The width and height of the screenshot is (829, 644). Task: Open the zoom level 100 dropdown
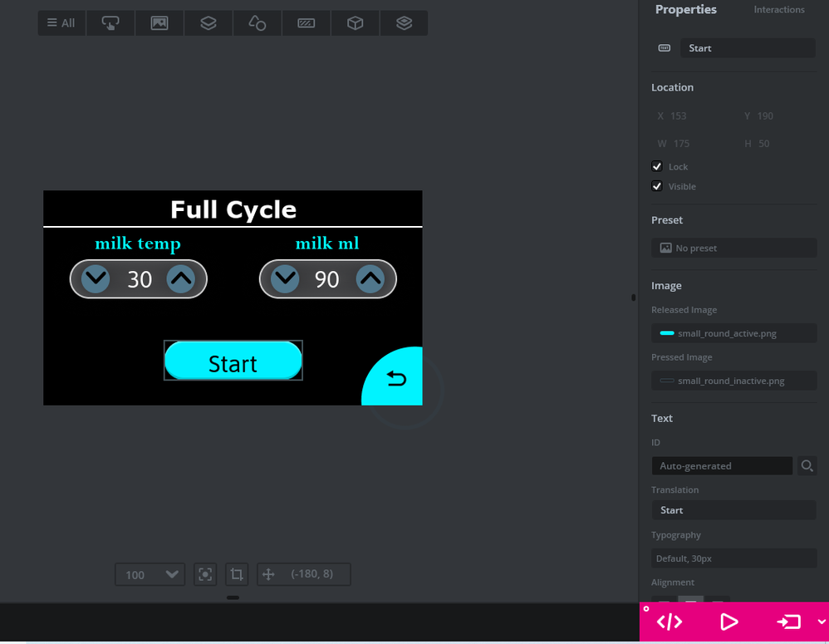150,575
